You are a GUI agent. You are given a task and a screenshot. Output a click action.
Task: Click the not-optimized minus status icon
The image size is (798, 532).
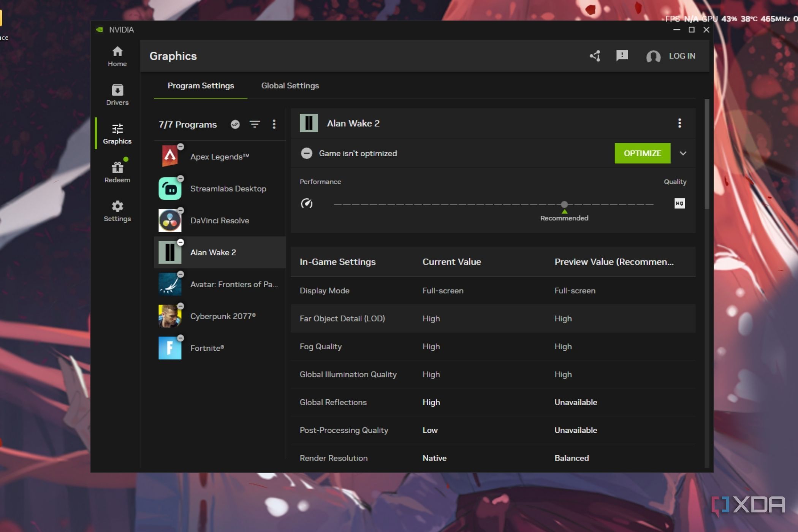pos(307,154)
